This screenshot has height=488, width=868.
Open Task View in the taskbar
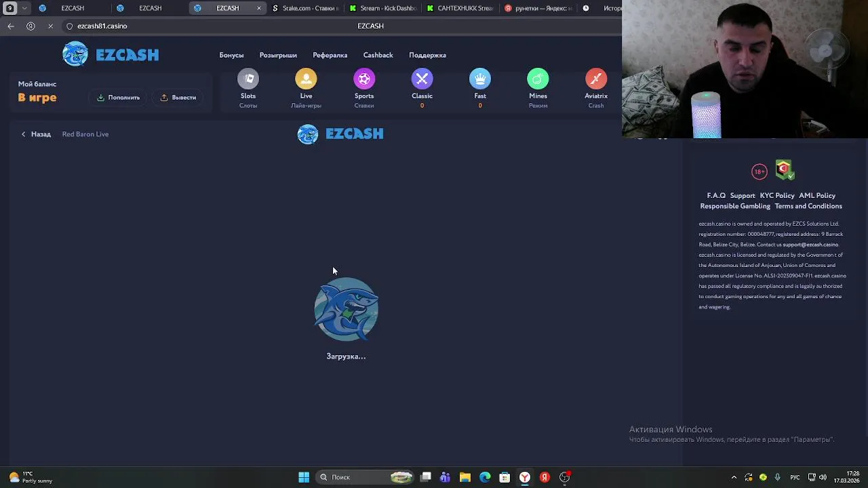426,477
